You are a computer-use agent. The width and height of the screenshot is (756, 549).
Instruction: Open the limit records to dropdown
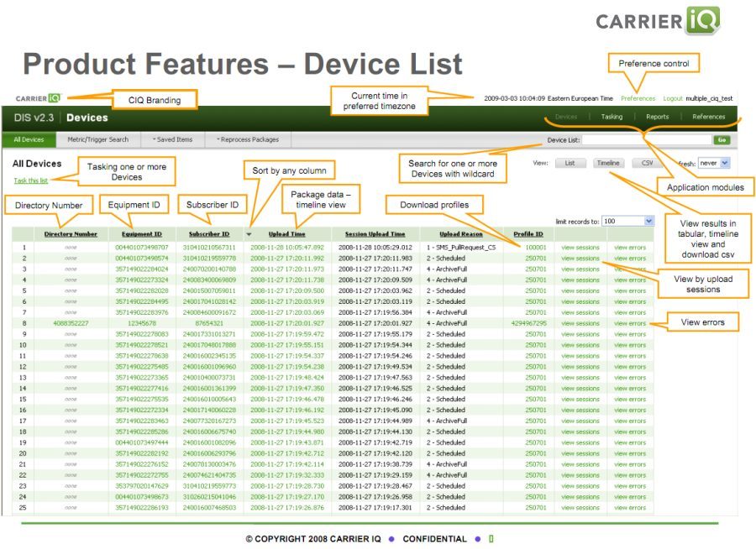click(627, 221)
